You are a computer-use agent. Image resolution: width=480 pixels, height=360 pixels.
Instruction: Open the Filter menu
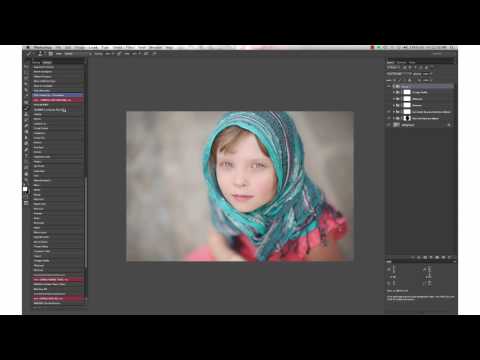[130, 48]
